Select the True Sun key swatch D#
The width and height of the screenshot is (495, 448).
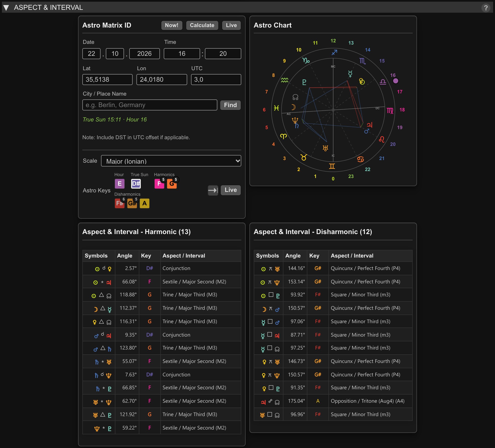tap(136, 184)
